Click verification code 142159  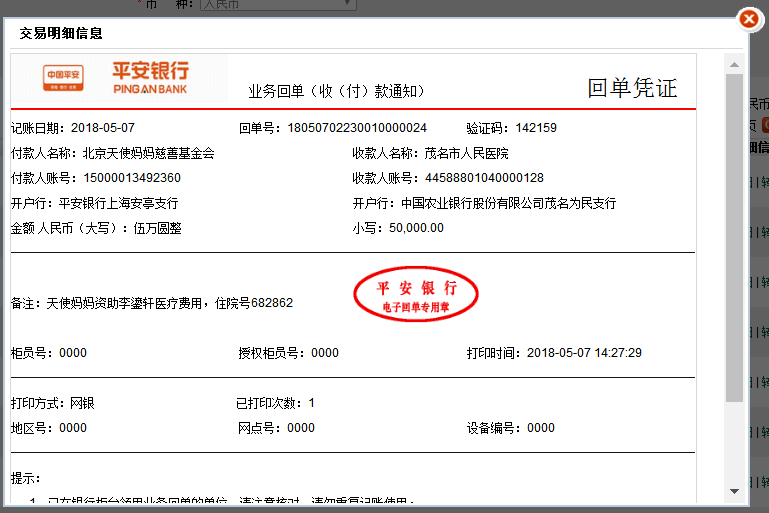[536, 128]
